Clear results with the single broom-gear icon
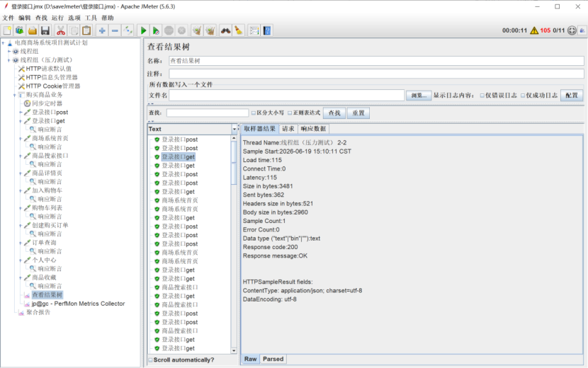The image size is (588, 368). click(x=197, y=30)
